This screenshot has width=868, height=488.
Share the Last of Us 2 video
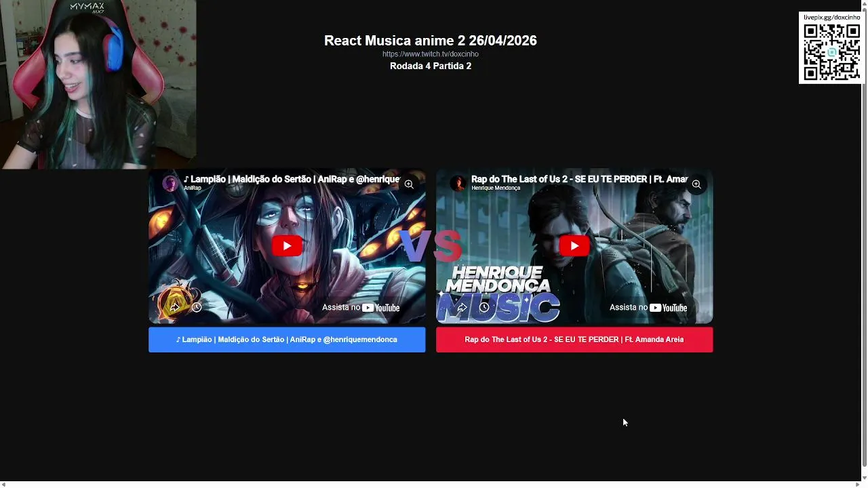(x=462, y=308)
